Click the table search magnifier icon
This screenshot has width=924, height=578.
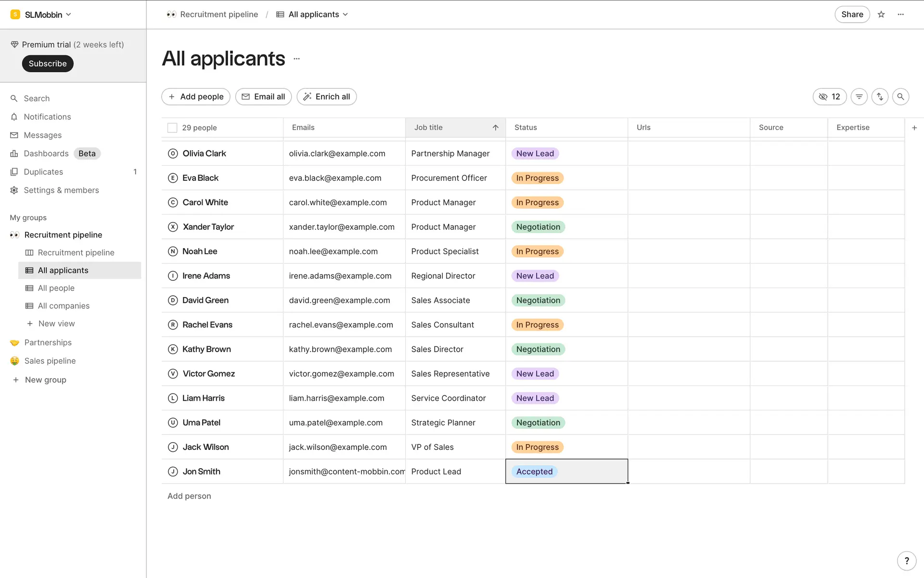900,97
